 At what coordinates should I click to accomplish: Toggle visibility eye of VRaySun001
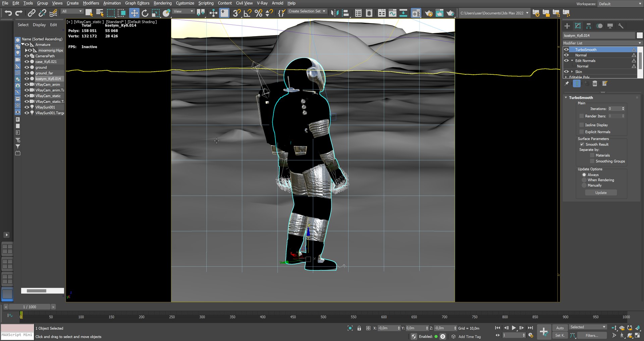(x=27, y=107)
